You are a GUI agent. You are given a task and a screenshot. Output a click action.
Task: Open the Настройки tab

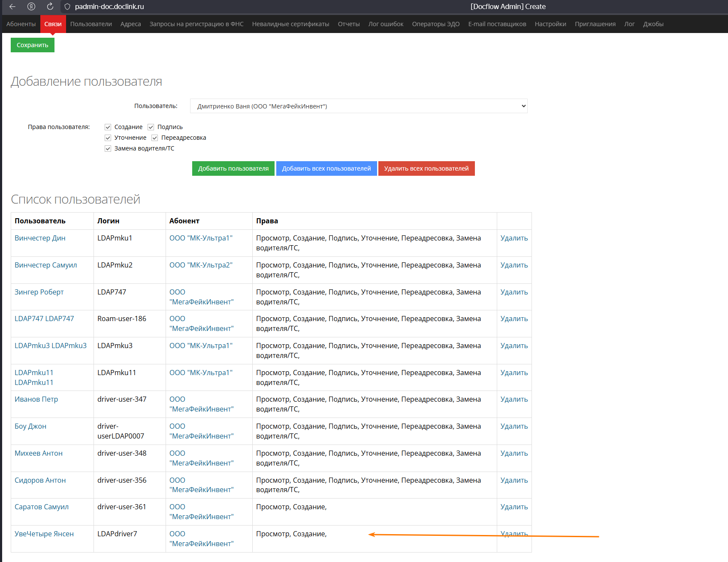(x=550, y=24)
